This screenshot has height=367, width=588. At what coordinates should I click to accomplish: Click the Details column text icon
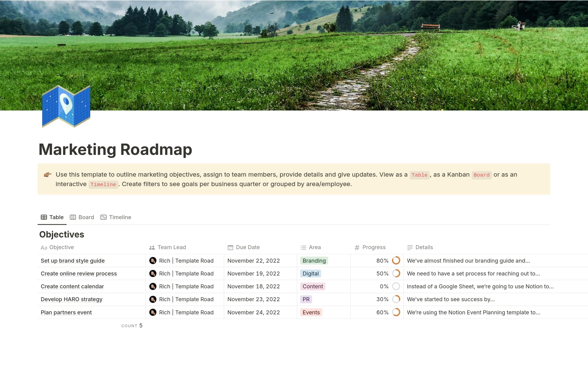point(410,248)
